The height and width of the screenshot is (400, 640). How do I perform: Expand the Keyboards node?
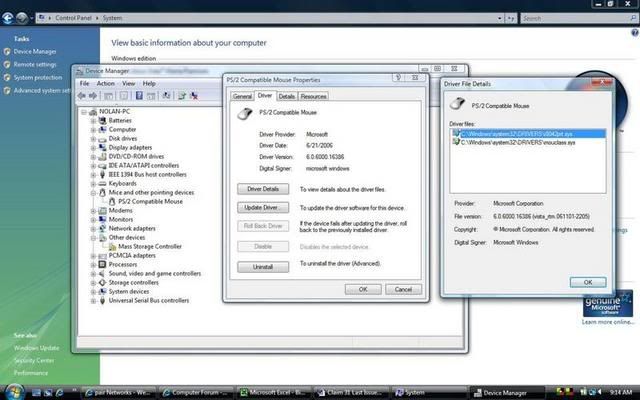click(93, 184)
